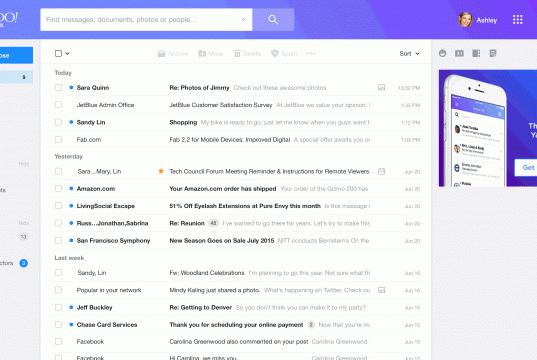Image resolution: width=537 pixels, height=360 pixels.
Task: Click unread dot beside LivingSocial Escape
Action: [x=71, y=206]
